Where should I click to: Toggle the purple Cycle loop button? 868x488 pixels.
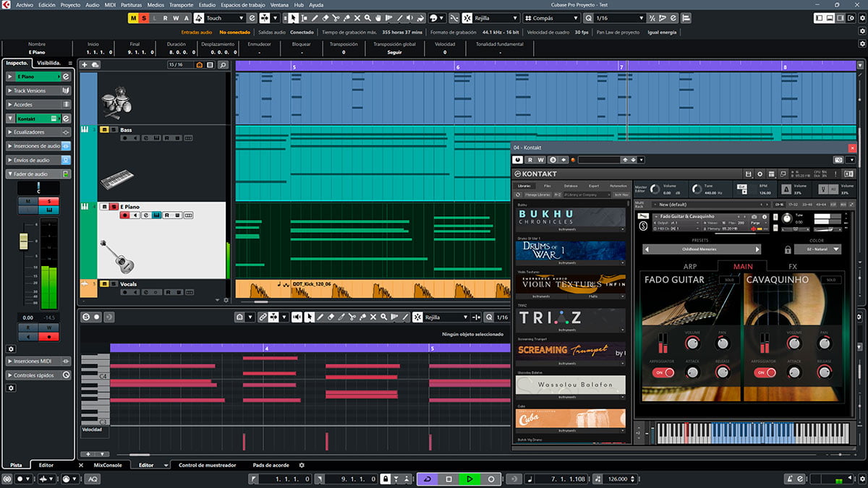[x=427, y=479]
